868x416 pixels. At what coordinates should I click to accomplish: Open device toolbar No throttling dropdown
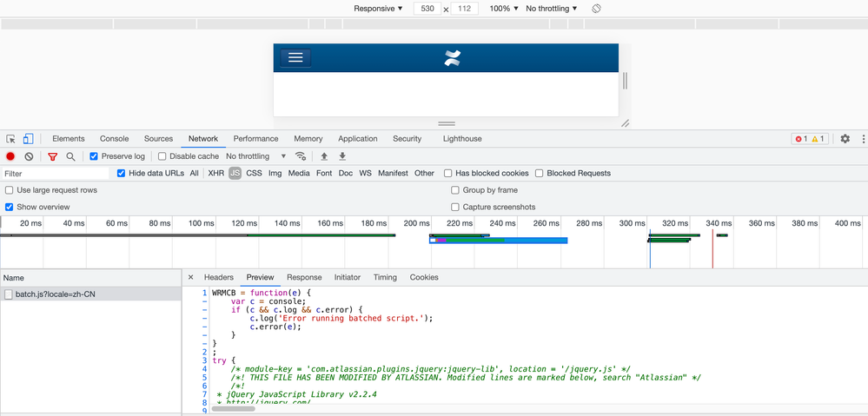pos(552,9)
